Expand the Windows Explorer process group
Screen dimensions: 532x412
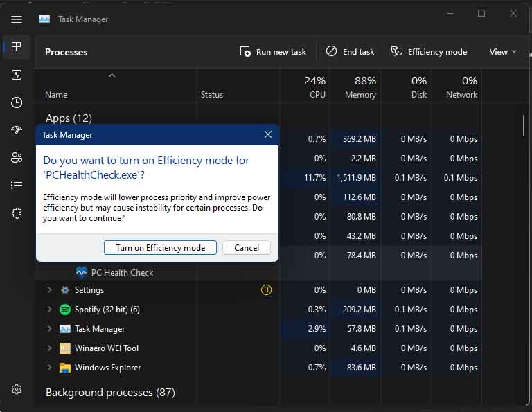pos(50,368)
